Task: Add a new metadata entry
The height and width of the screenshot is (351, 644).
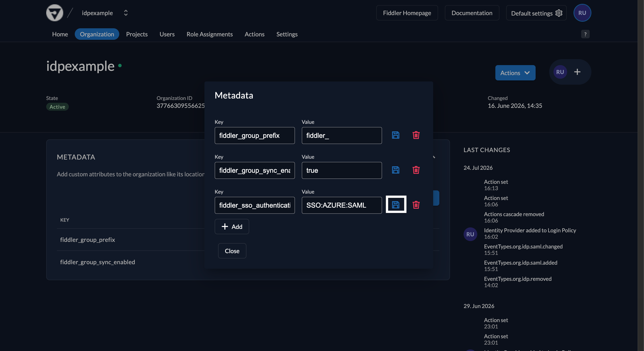Action: pos(231,226)
